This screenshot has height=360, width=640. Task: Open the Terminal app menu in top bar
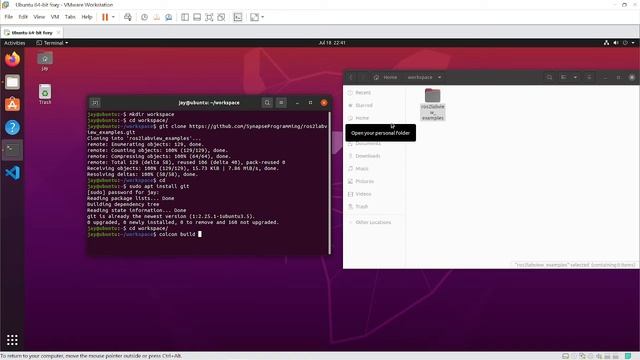pyautogui.click(x=52, y=43)
